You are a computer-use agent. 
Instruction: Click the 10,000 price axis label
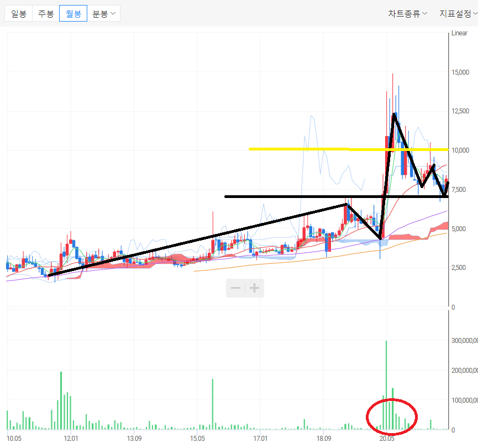460,150
